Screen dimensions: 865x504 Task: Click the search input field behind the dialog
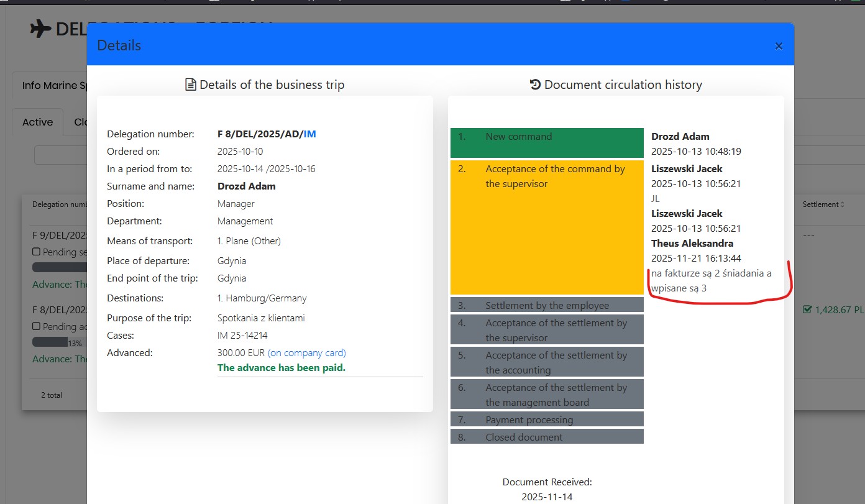coord(60,155)
